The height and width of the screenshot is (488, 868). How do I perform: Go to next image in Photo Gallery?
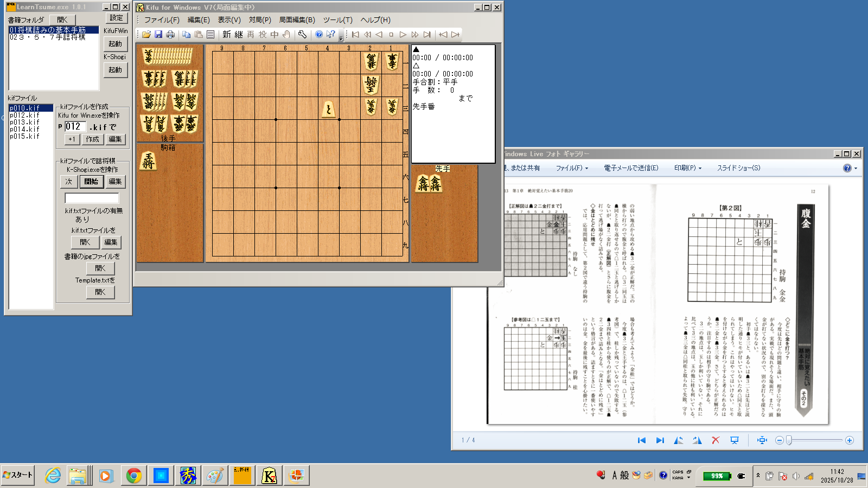point(660,440)
